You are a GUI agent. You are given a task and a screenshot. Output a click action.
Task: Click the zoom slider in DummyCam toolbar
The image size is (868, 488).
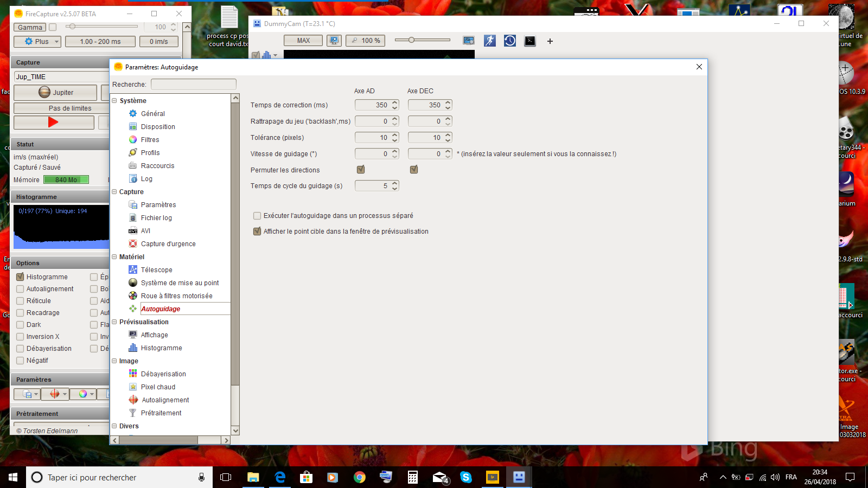pos(423,40)
